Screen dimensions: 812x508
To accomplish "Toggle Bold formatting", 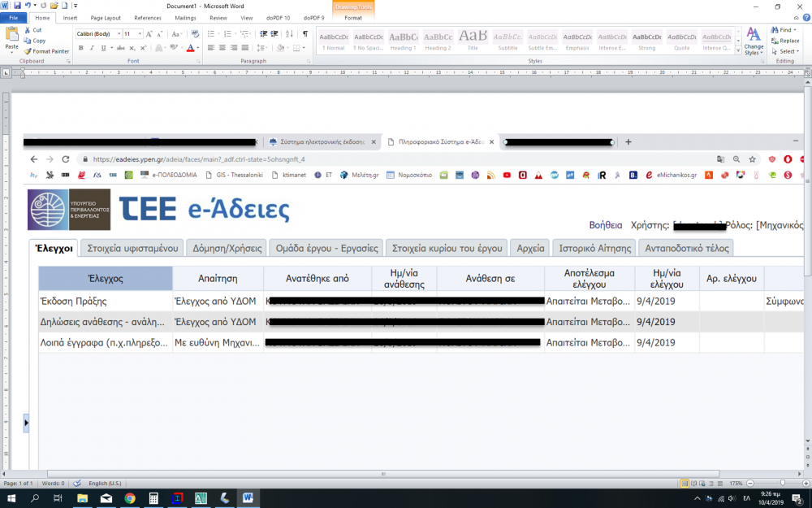I will (x=80, y=48).
